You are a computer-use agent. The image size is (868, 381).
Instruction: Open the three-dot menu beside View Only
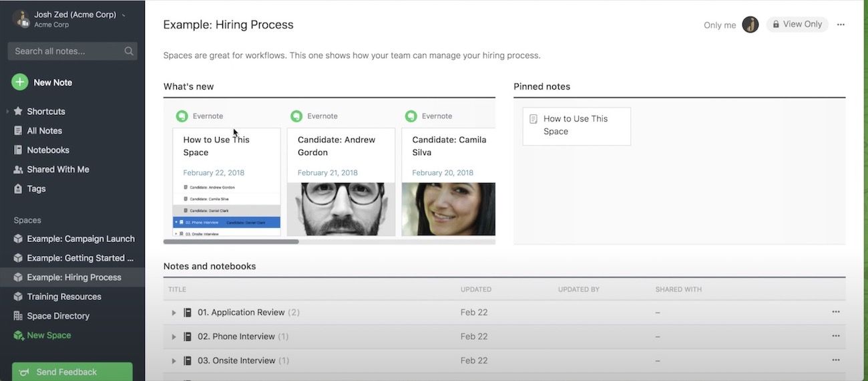(x=841, y=25)
